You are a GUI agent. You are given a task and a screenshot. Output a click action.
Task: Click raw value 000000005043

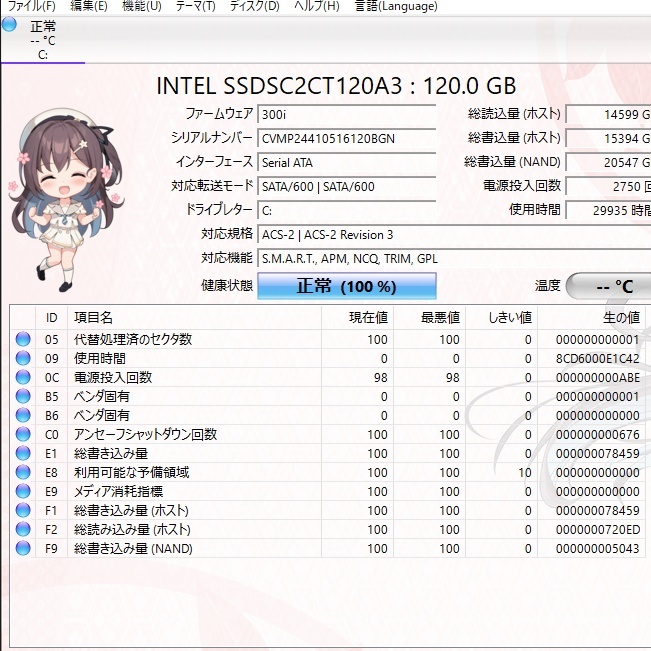(597, 548)
